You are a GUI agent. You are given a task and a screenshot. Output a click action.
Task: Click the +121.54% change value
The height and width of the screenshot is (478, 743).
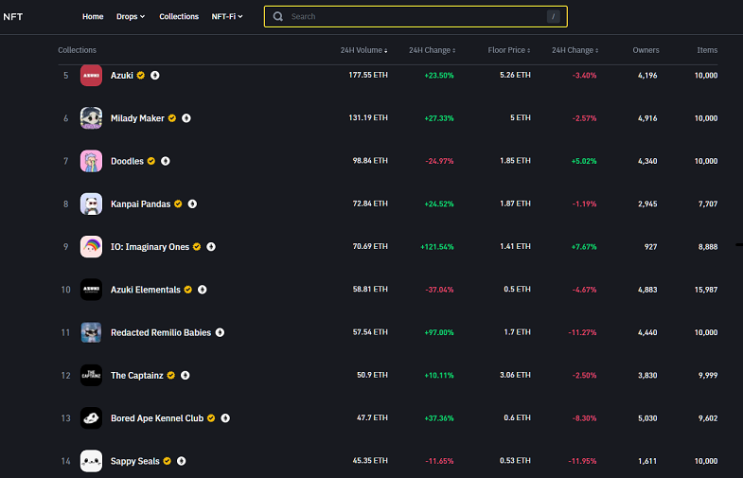[437, 247]
